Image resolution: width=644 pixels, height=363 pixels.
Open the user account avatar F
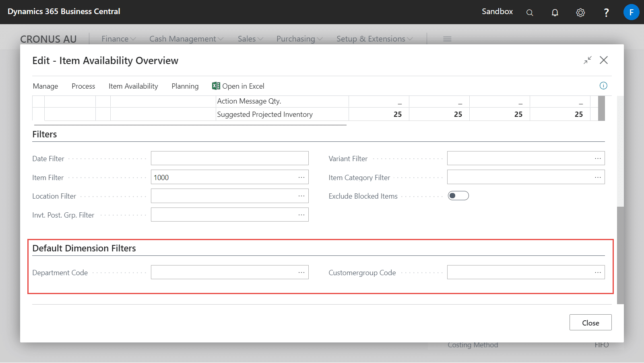click(x=631, y=12)
